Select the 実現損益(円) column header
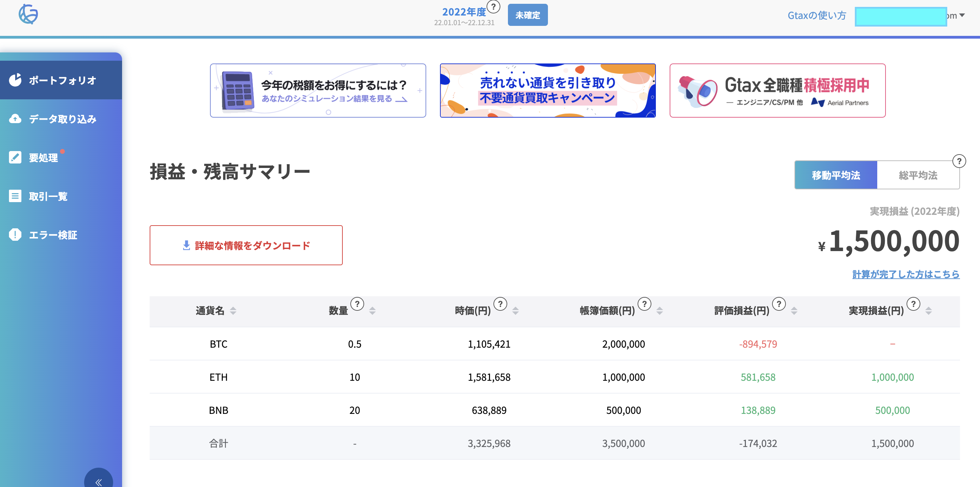Viewport: 980px width, 487px height. click(x=876, y=310)
